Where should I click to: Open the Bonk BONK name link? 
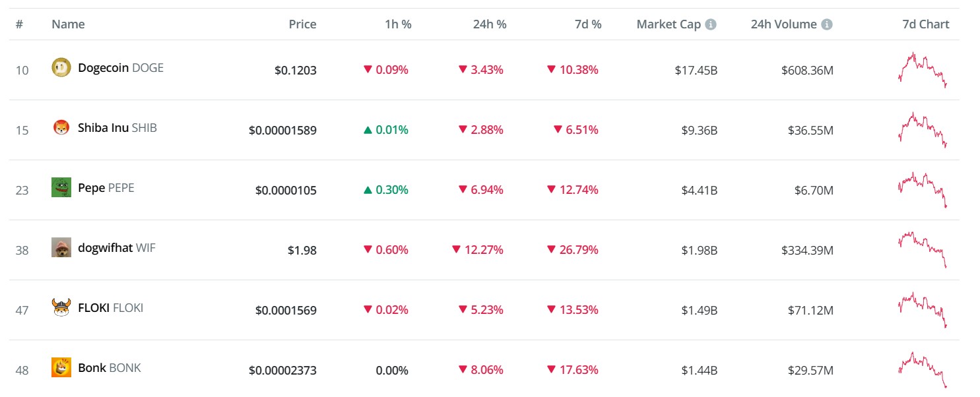[x=110, y=368]
